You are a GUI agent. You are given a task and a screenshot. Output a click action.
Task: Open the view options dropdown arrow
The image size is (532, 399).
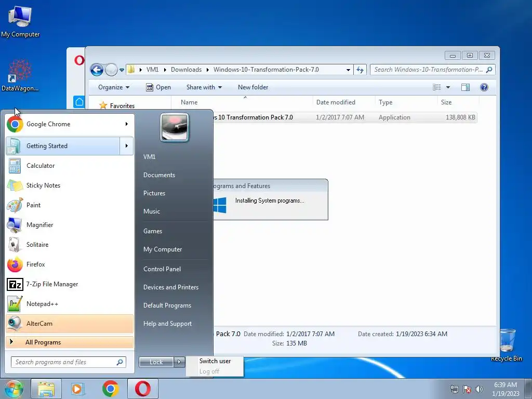pos(448,87)
